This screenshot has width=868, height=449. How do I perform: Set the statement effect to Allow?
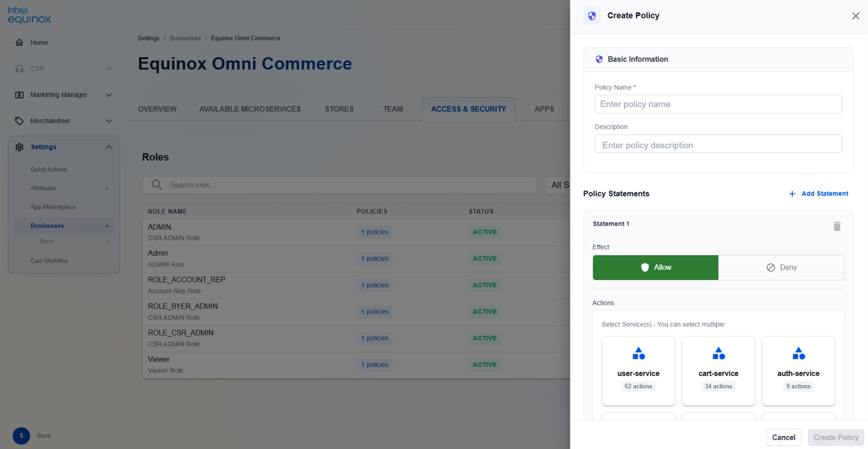(655, 268)
